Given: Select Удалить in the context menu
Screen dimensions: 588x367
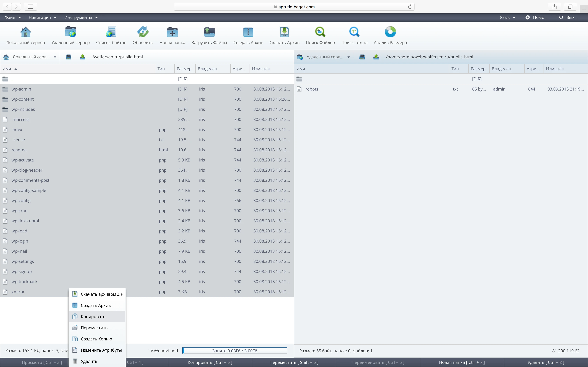Looking at the screenshot, I should pos(89,361).
